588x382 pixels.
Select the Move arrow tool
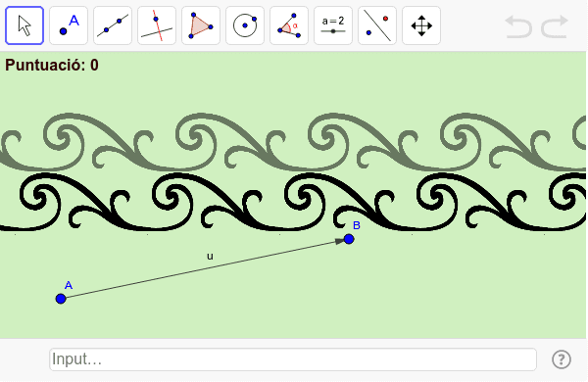coord(24,25)
